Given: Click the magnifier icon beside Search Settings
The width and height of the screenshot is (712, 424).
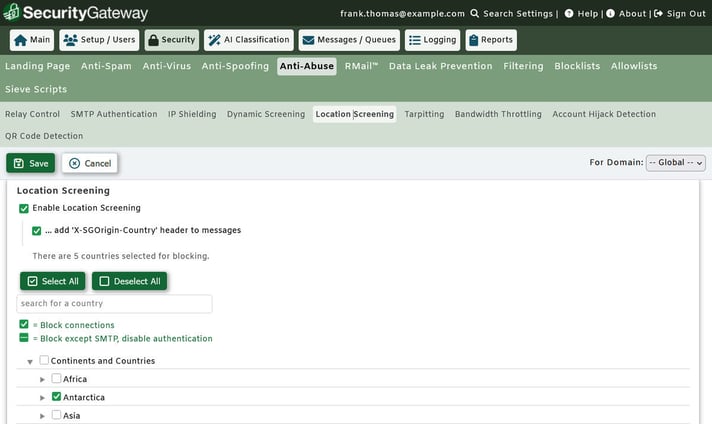Looking at the screenshot, I should tap(475, 14).
